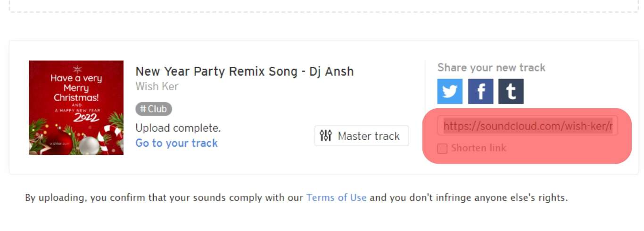The width and height of the screenshot is (644, 231).
Task: Share the track on Tumblr
Action: [x=511, y=91]
